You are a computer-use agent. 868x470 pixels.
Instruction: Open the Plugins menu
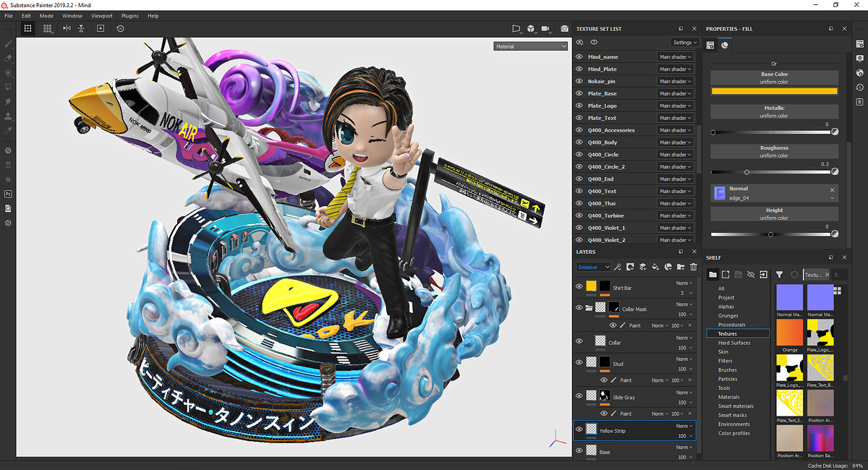tap(130, 15)
